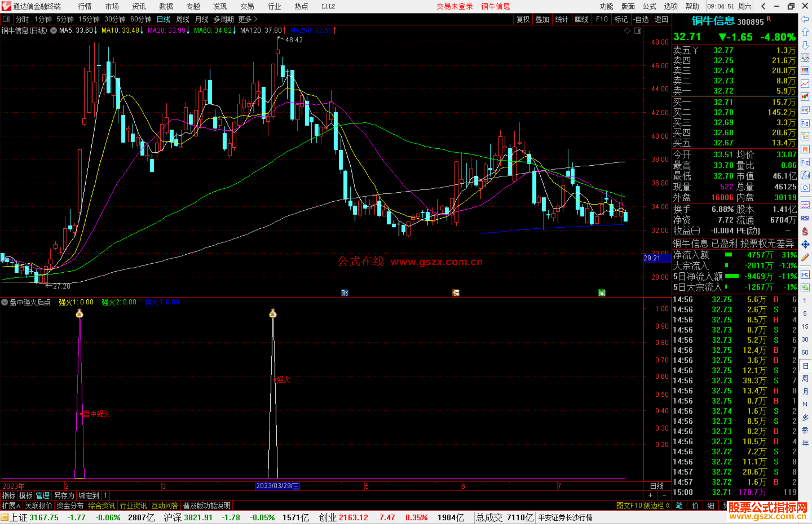
Task: Click the 另存为 button
Action: 64,495
